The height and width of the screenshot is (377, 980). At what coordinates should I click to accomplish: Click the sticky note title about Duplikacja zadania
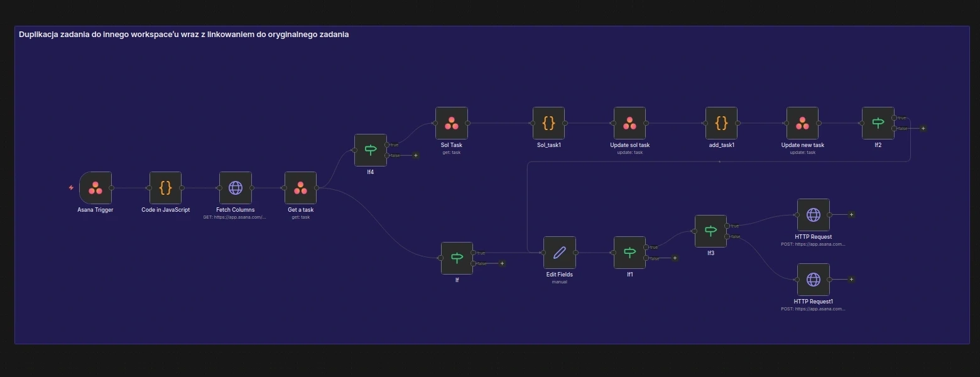click(184, 35)
